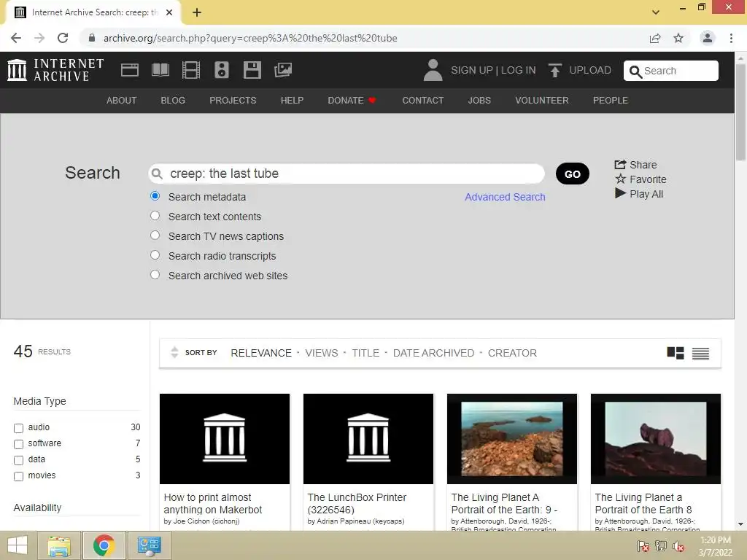
Task: Open the Chrome profile icon
Action: (708, 38)
